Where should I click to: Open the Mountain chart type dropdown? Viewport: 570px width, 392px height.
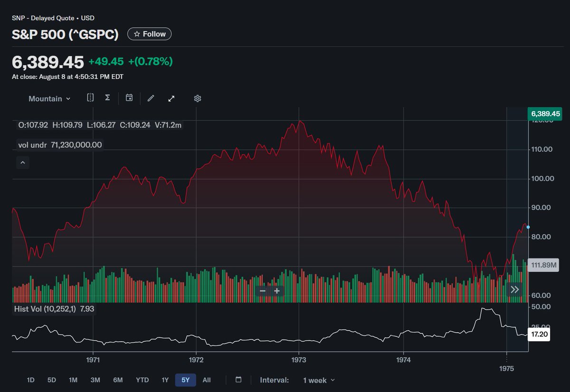pos(49,99)
